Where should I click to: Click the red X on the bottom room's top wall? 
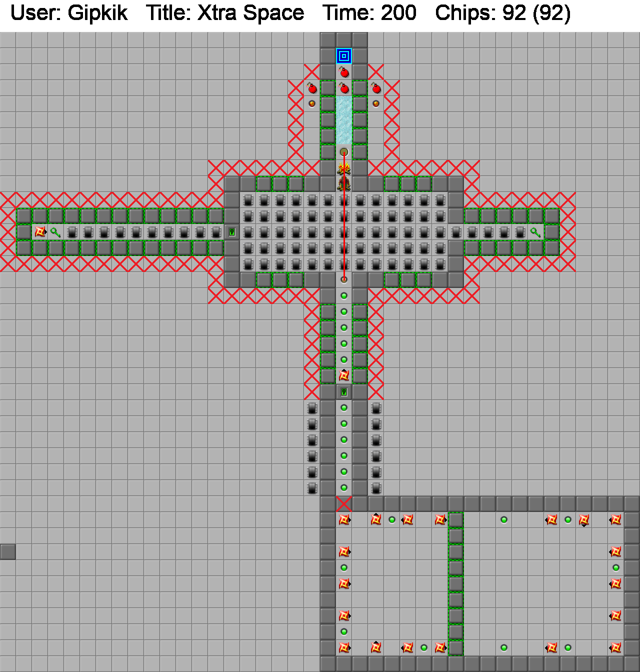[x=344, y=504]
